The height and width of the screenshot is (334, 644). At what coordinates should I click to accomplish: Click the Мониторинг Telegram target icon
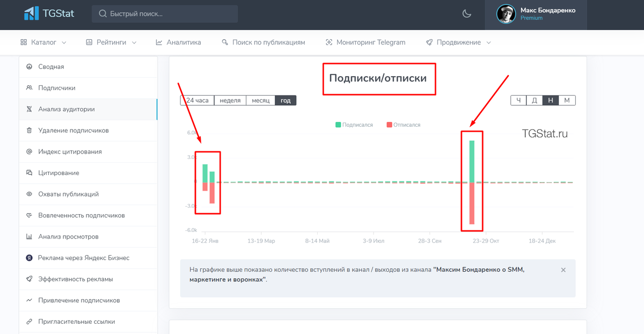pos(329,42)
